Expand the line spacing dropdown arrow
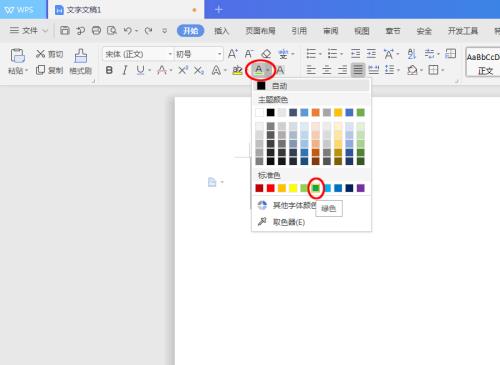Screen dimensions: 500x365 click(398, 70)
